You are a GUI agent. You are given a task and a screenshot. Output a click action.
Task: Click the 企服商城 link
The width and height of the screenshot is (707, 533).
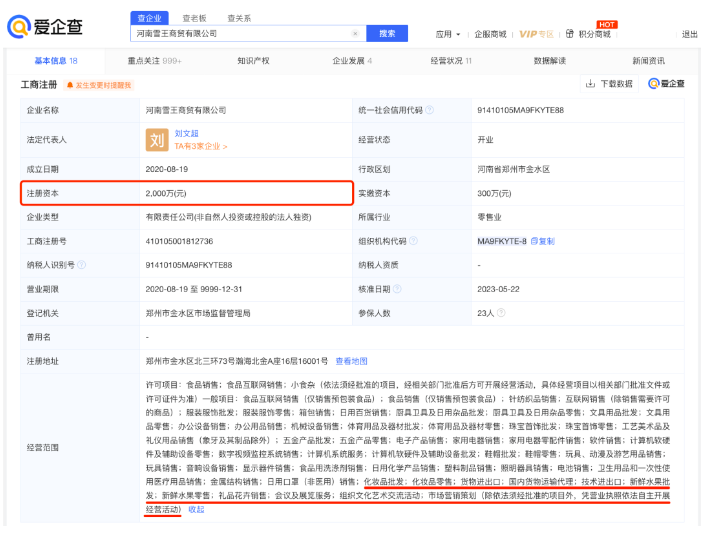[490, 34]
